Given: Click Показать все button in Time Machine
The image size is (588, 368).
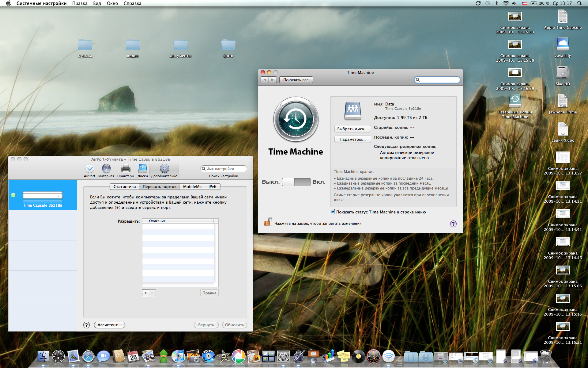Looking at the screenshot, I should pyautogui.click(x=296, y=80).
